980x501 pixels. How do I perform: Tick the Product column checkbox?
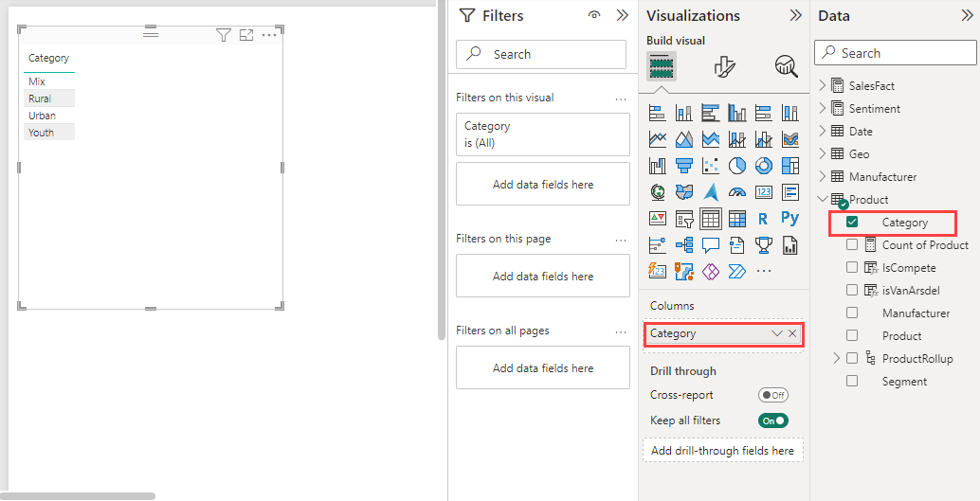pos(852,335)
